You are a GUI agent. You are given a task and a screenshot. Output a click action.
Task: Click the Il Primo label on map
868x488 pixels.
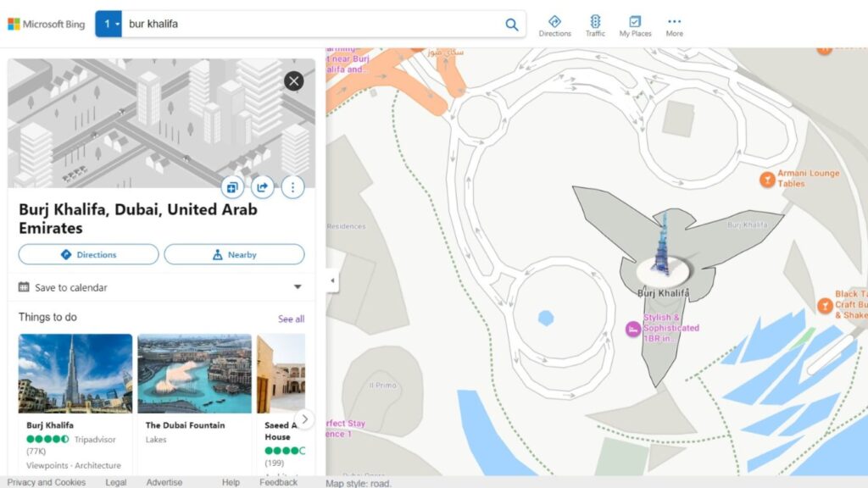pos(382,385)
